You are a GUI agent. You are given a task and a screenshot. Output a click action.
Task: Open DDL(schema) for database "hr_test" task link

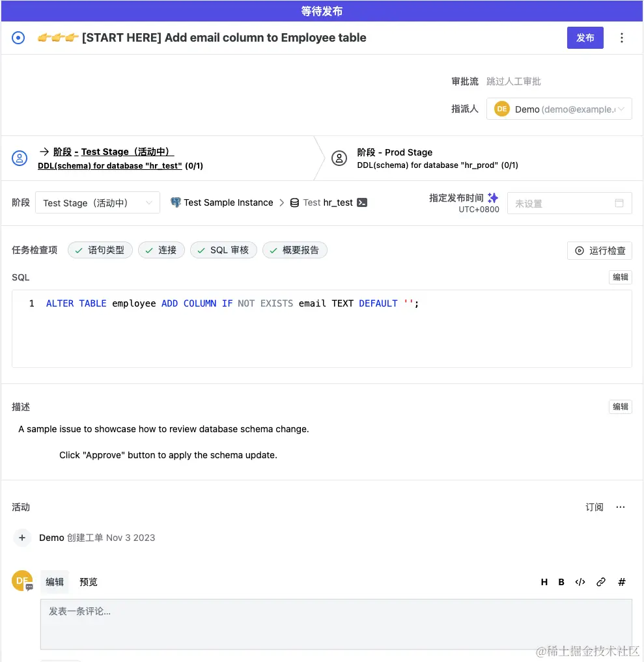110,165
